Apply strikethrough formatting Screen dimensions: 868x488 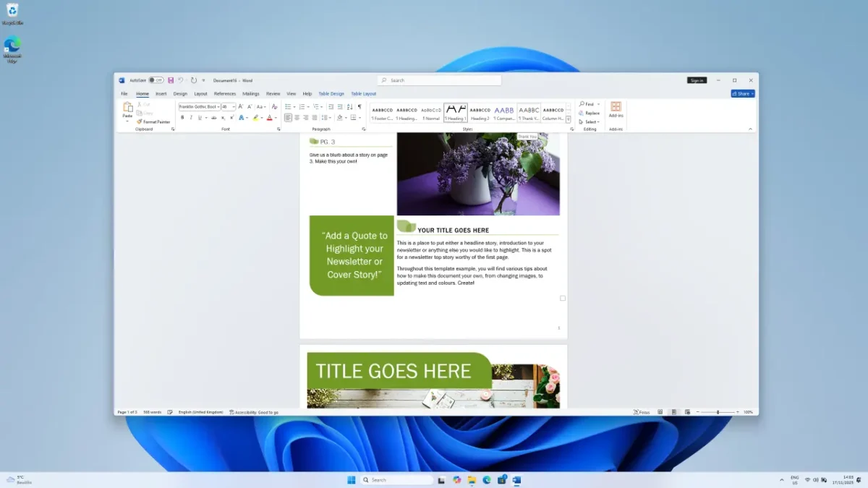[x=213, y=118]
